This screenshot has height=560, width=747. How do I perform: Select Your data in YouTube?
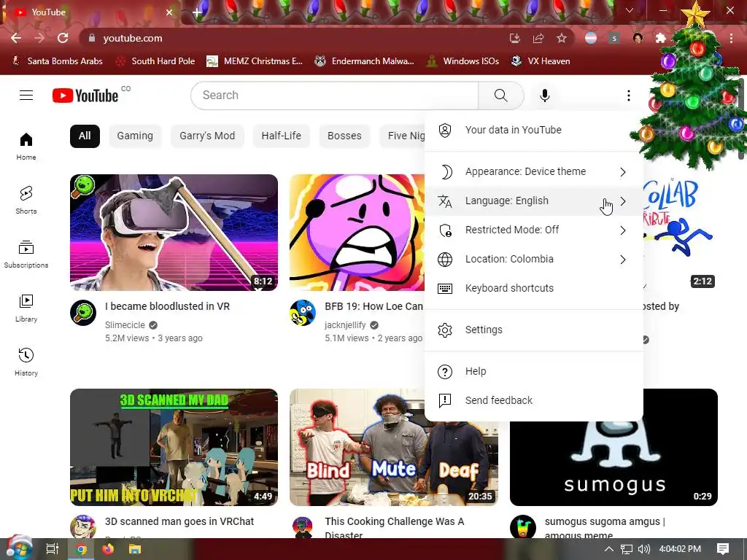coord(533,130)
